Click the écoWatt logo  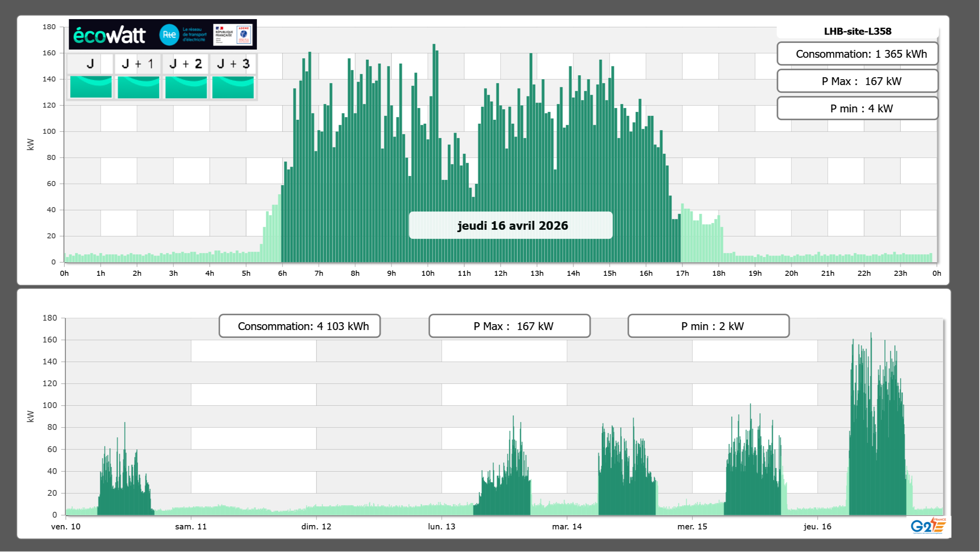click(109, 35)
